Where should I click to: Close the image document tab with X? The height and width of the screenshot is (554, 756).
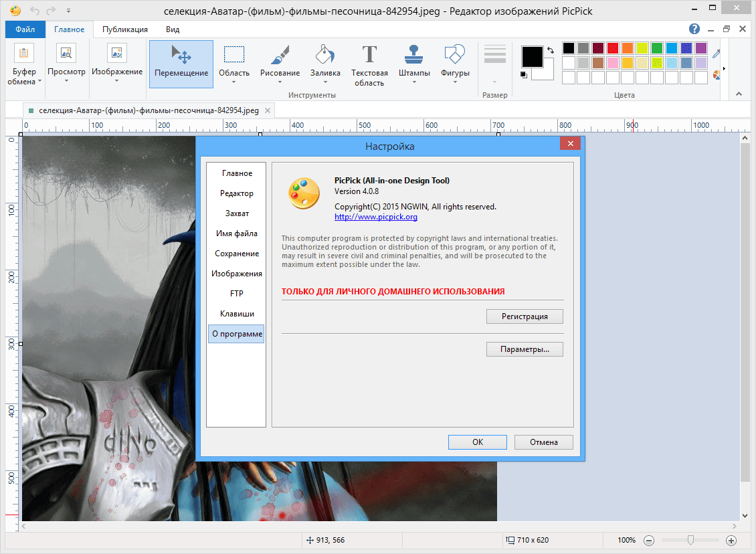click(x=267, y=110)
